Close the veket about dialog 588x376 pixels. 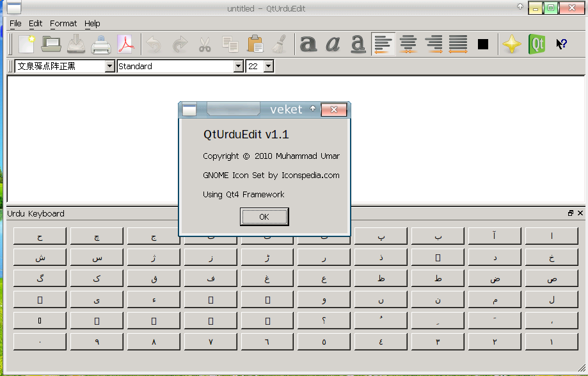334,110
